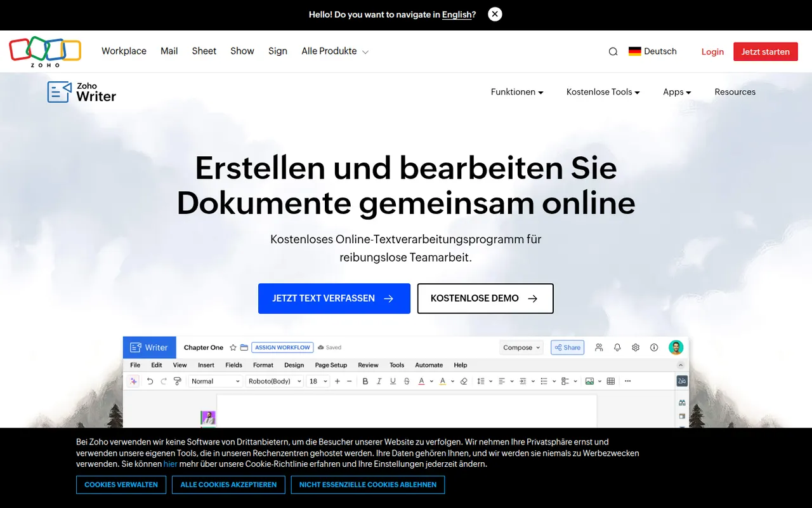812x508 pixels.
Task: Expand the Apps menu
Action: click(x=677, y=92)
